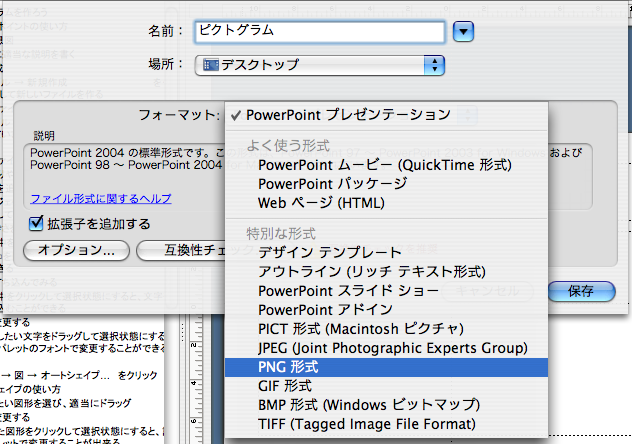Choose JPEG (Joint Photographic Experts Group)
The image size is (632, 444).
click(386, 348)
